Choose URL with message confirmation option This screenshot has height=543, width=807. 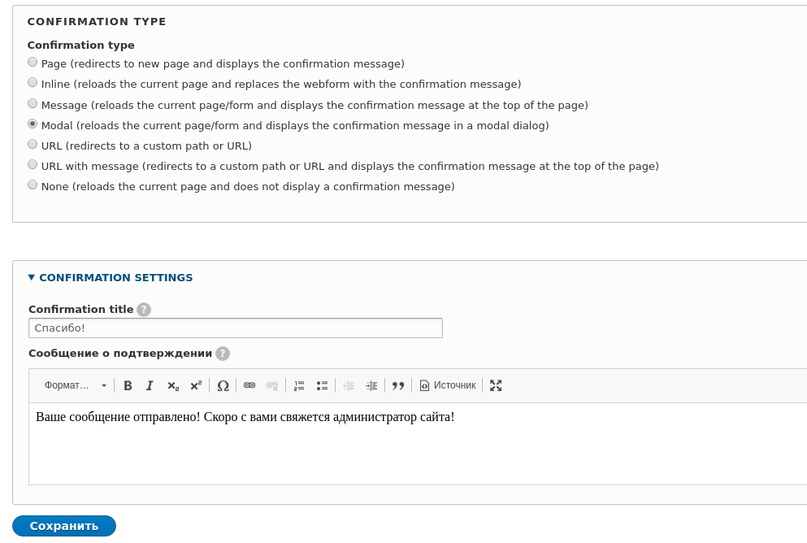click(33, 165)
